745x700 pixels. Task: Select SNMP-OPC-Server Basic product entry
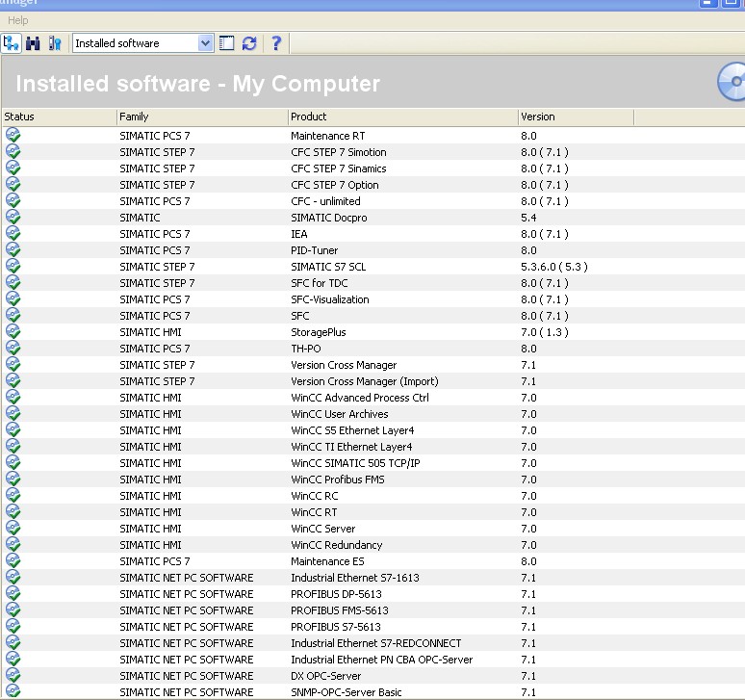[347, 692]
